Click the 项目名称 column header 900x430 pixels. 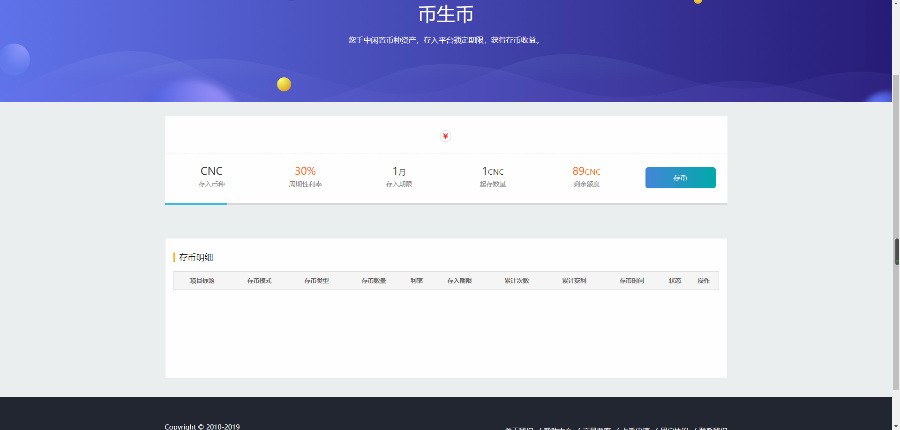(202, 281)
